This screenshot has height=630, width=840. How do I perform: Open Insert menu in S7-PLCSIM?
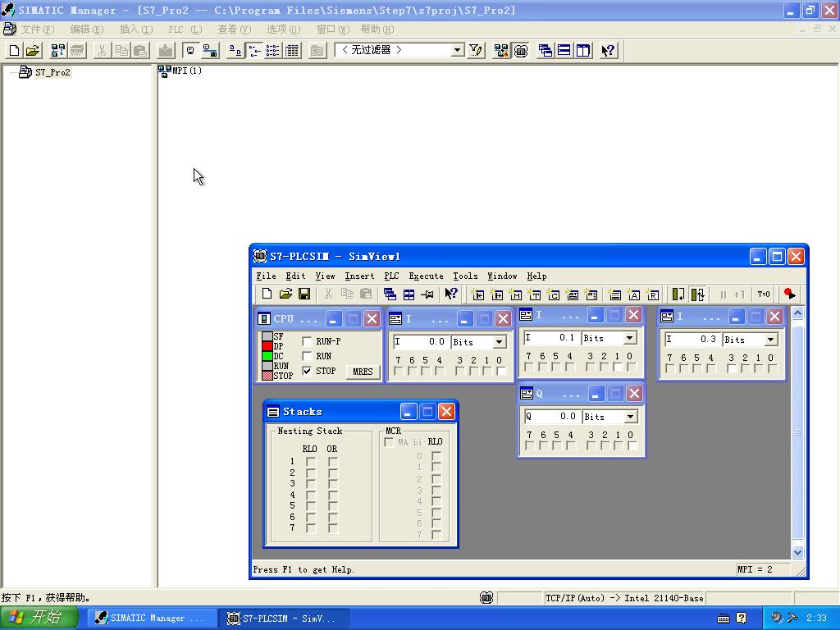click(359, 276)
